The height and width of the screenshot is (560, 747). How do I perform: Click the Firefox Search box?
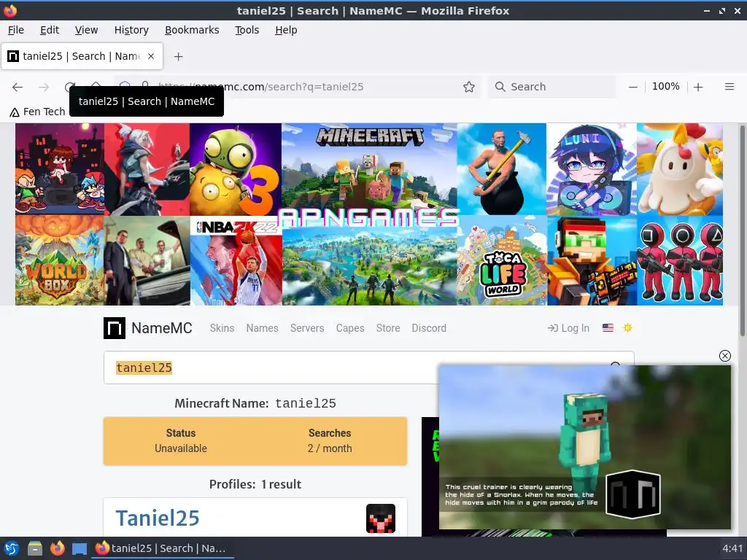(551, 87)
